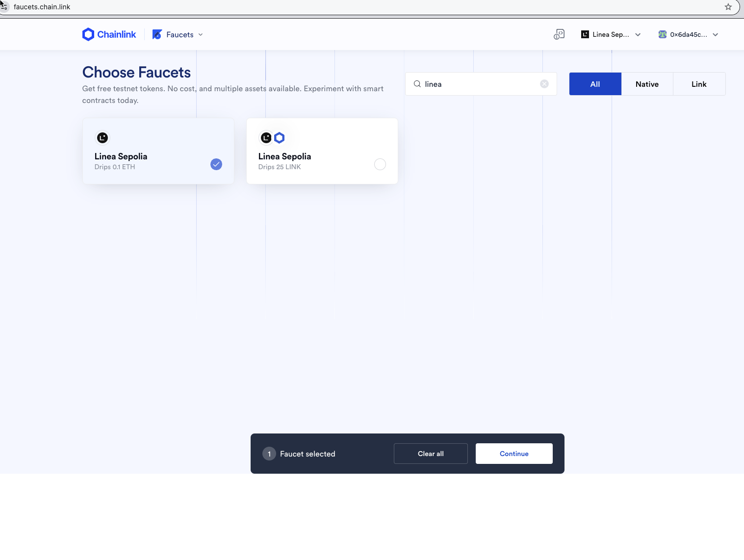The height and width of the screenshot is (560, 744).
Task: Click the 'Faucet selected' label
Action: click(308, 454)
